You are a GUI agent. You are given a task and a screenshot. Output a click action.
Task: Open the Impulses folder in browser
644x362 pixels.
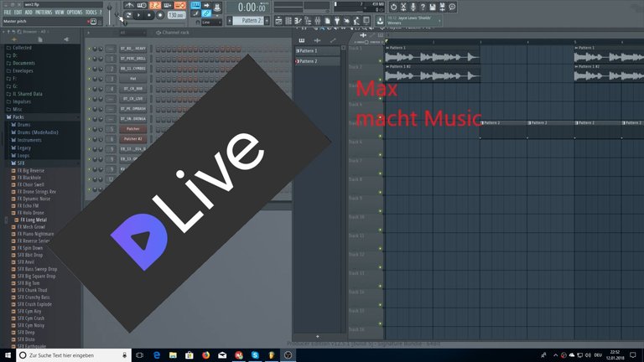[x=21, y=101]
